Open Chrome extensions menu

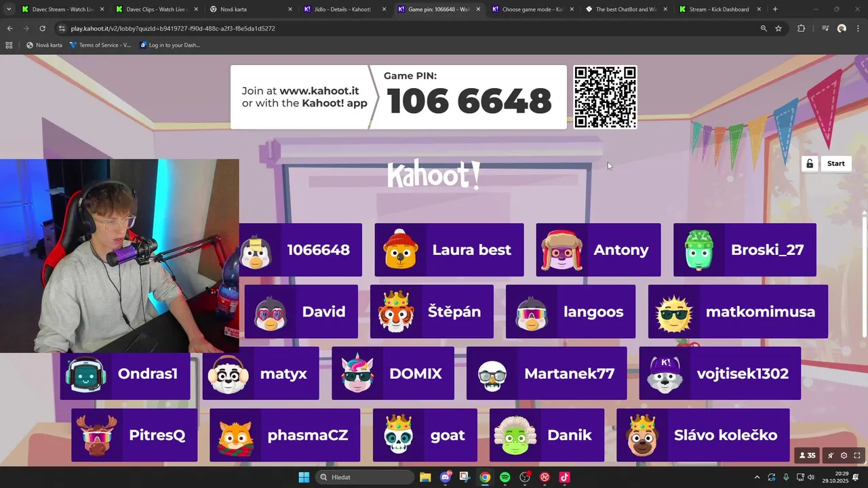[x=802, y=28]
